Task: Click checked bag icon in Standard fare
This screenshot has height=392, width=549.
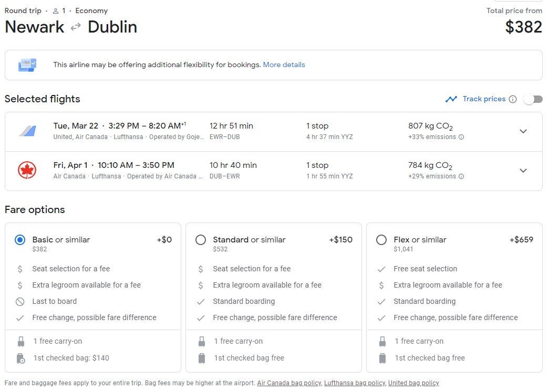Action: tap(202, 358)
